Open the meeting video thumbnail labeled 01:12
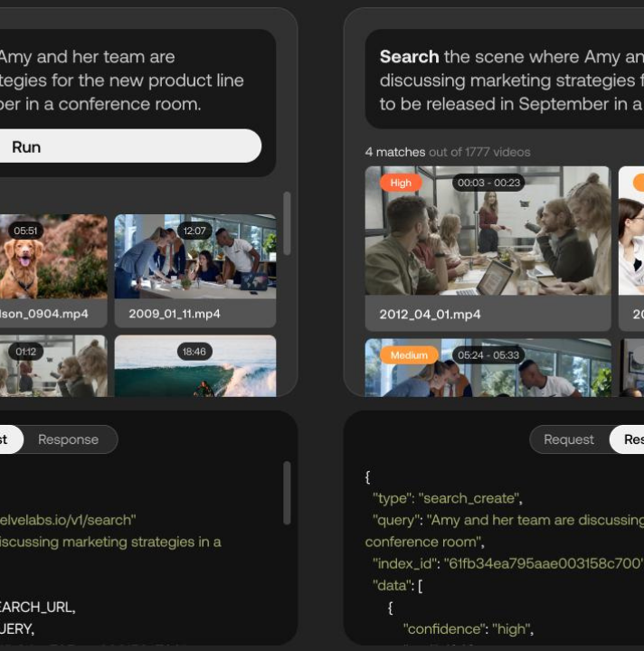 coord(53,366)
